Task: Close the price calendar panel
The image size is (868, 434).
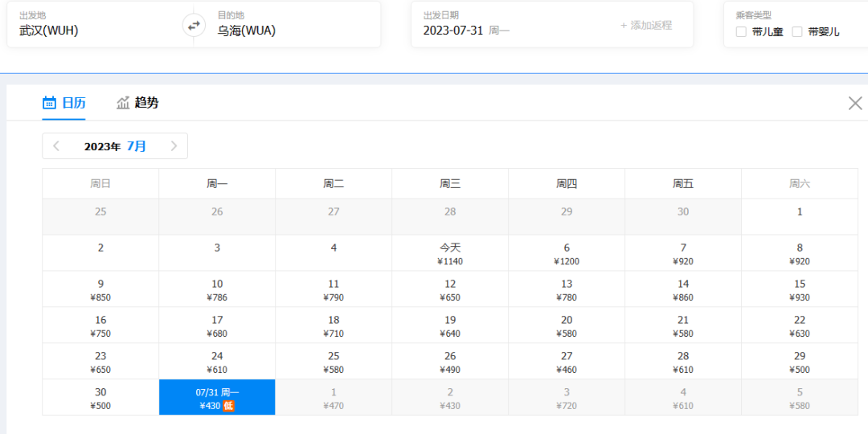Action: (855, 103)
